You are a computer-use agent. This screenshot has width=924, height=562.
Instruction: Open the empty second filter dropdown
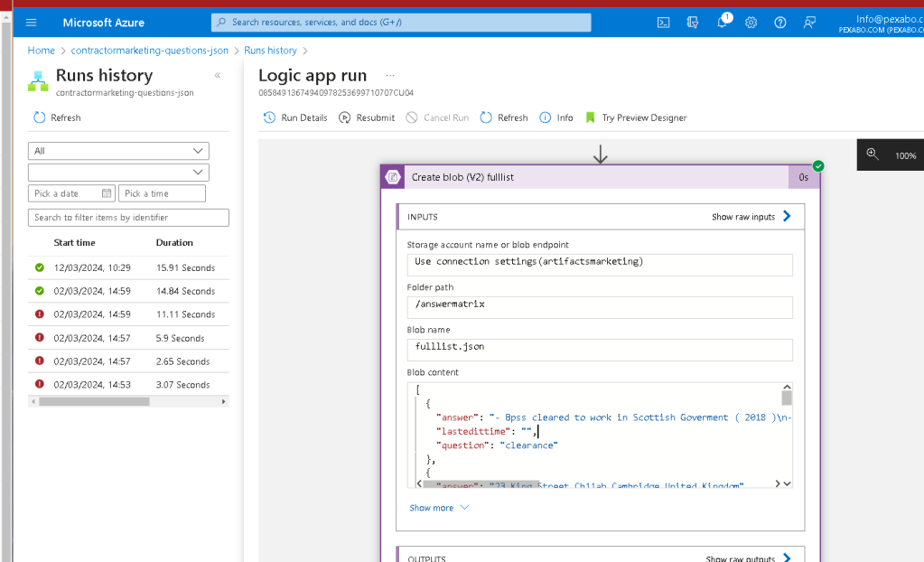point(118,173)
